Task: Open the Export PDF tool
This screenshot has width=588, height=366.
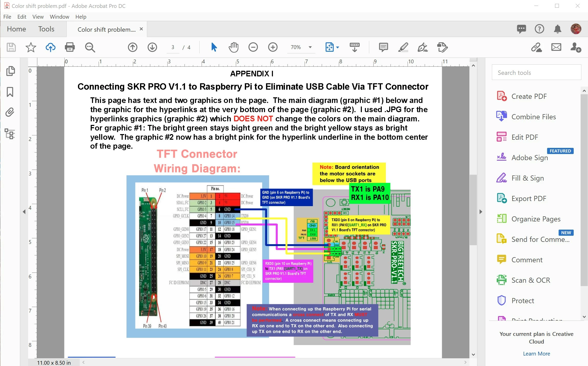Action: [528, 198]
